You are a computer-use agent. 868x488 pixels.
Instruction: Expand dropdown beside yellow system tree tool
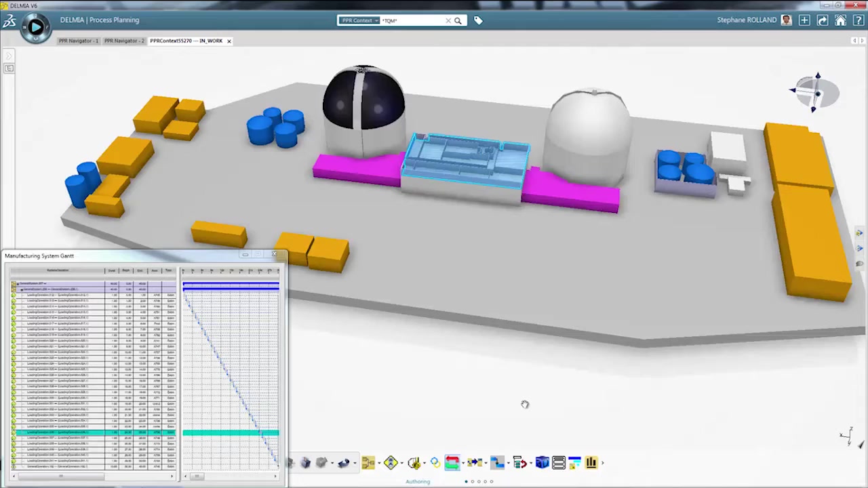click(379, 464)
